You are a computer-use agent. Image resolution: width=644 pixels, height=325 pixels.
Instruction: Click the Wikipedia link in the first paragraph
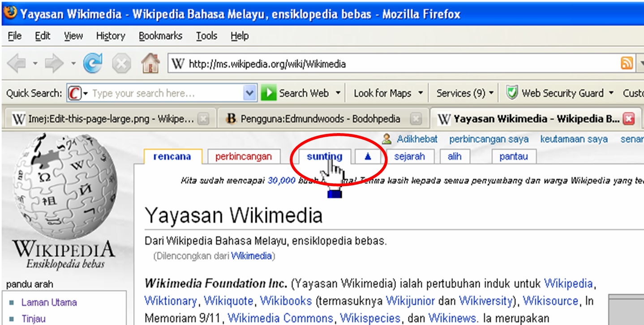[568, 284]
